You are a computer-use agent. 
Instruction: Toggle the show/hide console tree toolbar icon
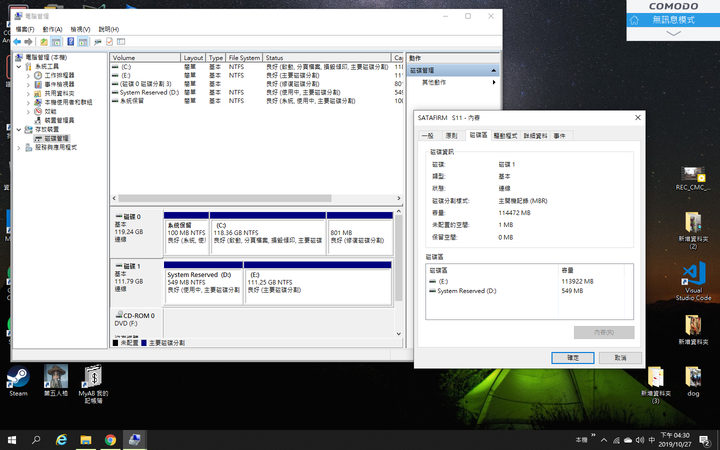point(56,42)
